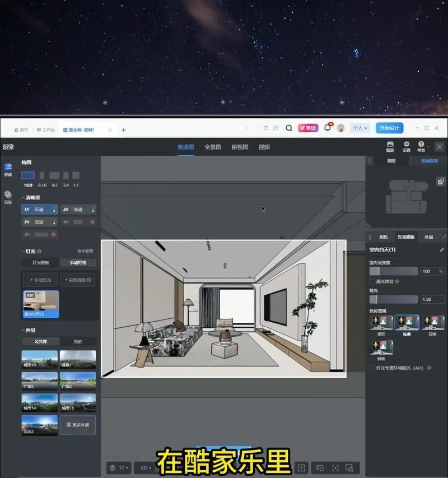The image size is (448, 478).
Task: Click the 更多外景 button in the left panel
Action: pyautogui.click(x=77, y=425)
